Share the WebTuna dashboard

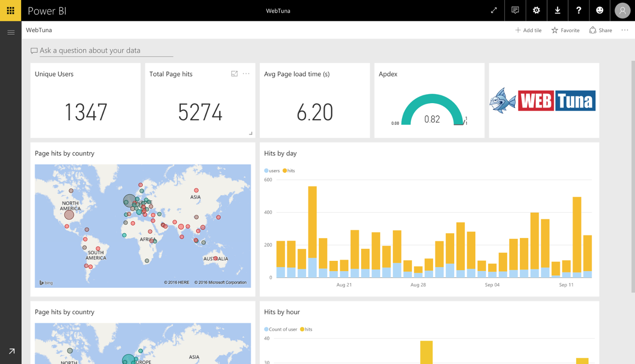tap(601, 30)
